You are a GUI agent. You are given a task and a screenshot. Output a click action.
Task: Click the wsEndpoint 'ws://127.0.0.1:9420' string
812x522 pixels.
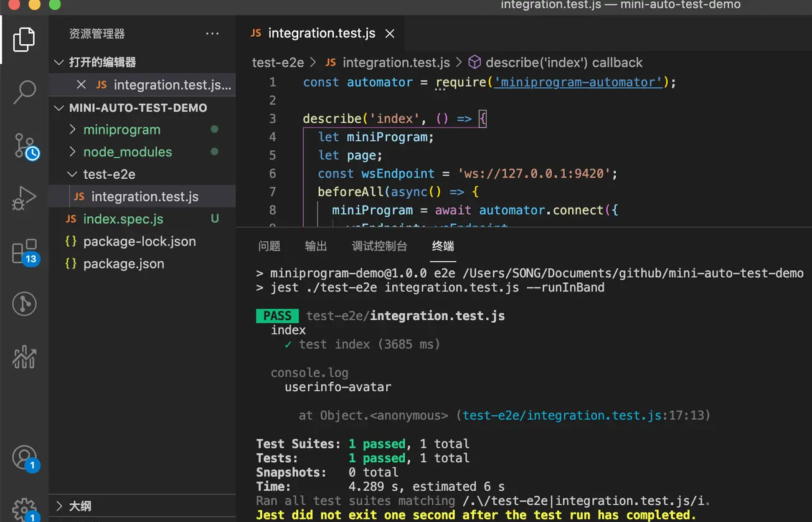click(534, 174)
